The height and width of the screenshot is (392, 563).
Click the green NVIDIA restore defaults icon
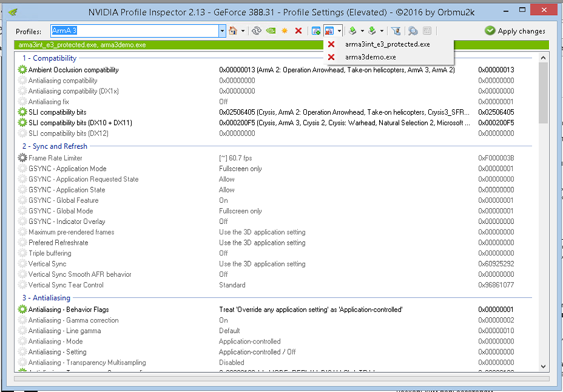pyautogui.click(x=271, y=31)
